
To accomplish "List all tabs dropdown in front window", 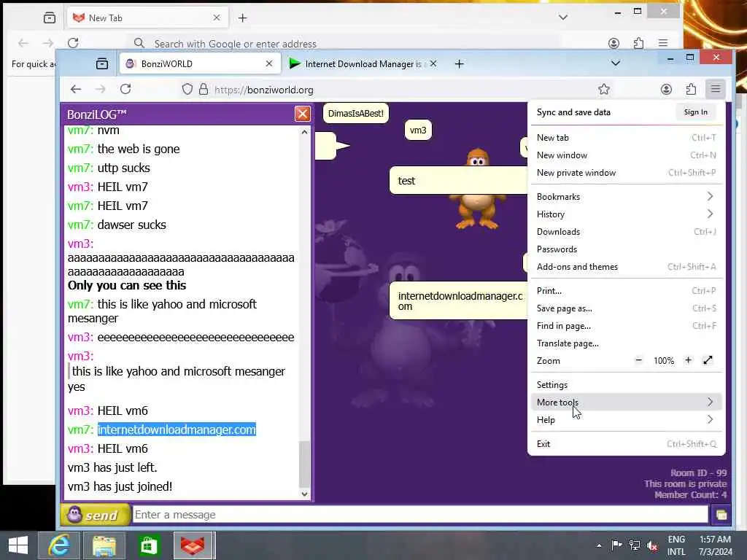I will click(616, 63).
